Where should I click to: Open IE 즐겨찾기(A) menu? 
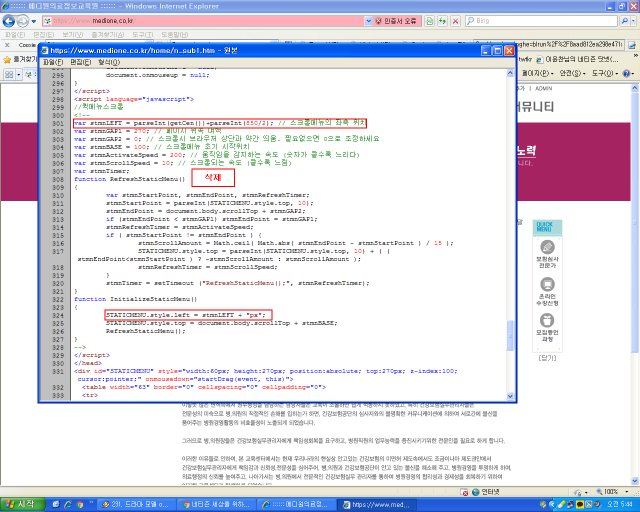point(108,35)
